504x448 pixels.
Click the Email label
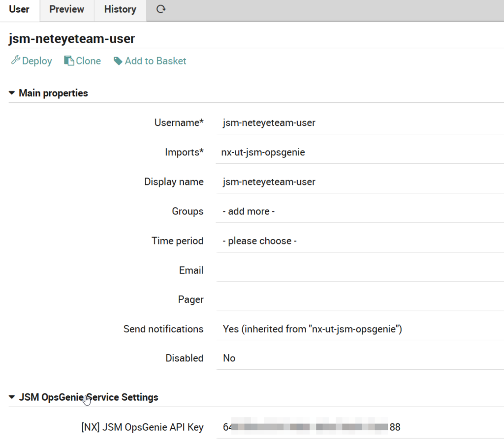pyautogui.click(x=191, y=270)
